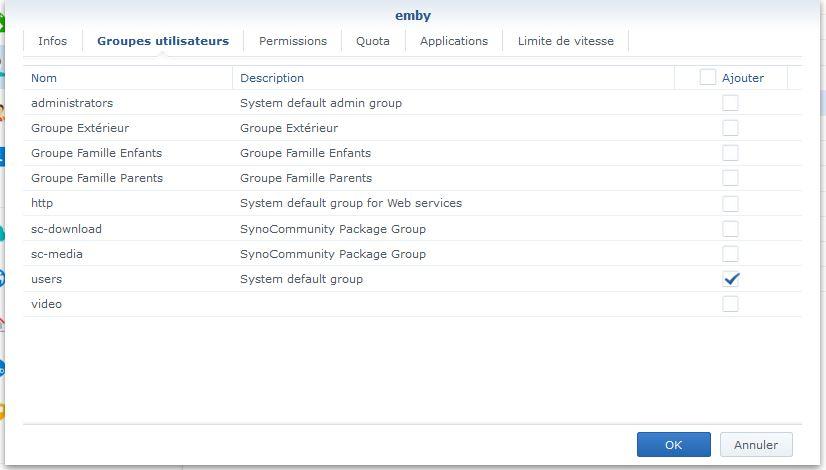Switch to the Infos tab
This screenshot has width=826, height=470.
(52, 41)
